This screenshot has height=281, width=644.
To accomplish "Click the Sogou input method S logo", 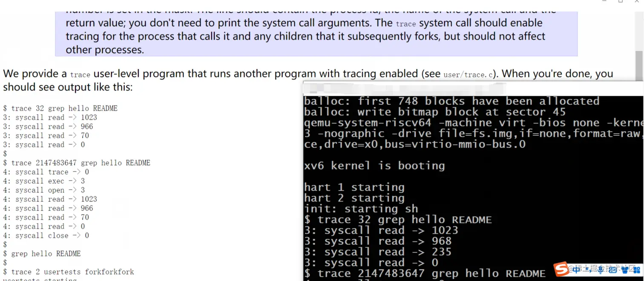I will coord(561,269).
